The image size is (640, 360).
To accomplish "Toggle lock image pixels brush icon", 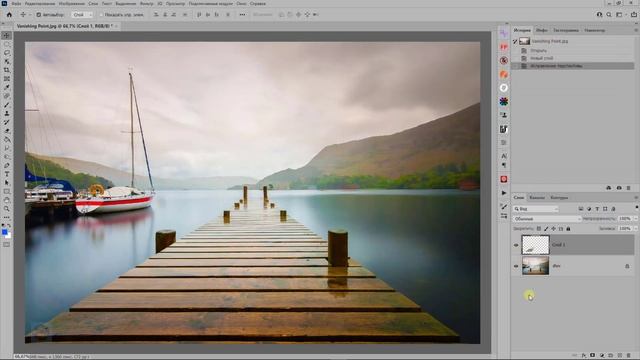I will [x=546, y=229].
